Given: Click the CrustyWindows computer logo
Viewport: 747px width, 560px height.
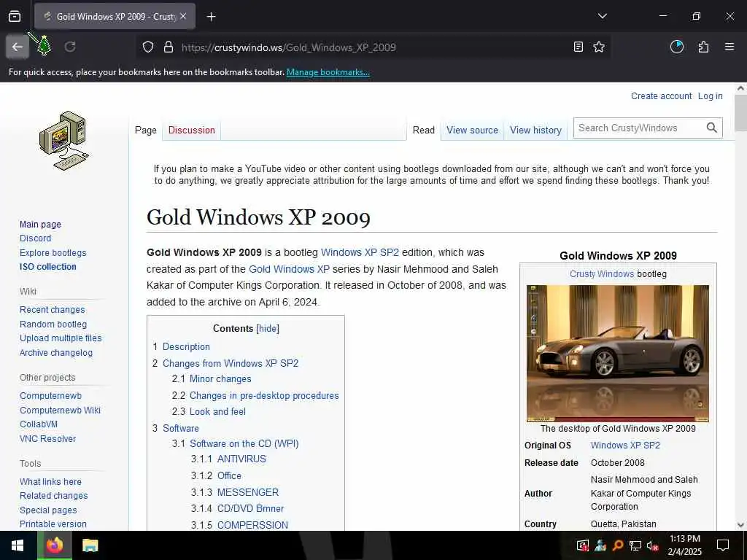Looking at the screenshot, I should tap(63, 141).
